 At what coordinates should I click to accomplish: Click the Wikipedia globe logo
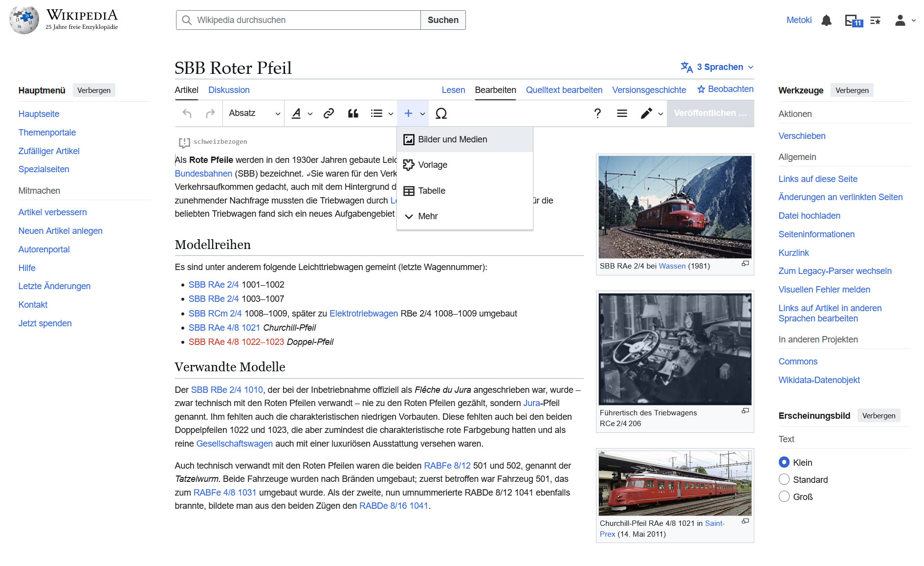click(x=24, y=20)
